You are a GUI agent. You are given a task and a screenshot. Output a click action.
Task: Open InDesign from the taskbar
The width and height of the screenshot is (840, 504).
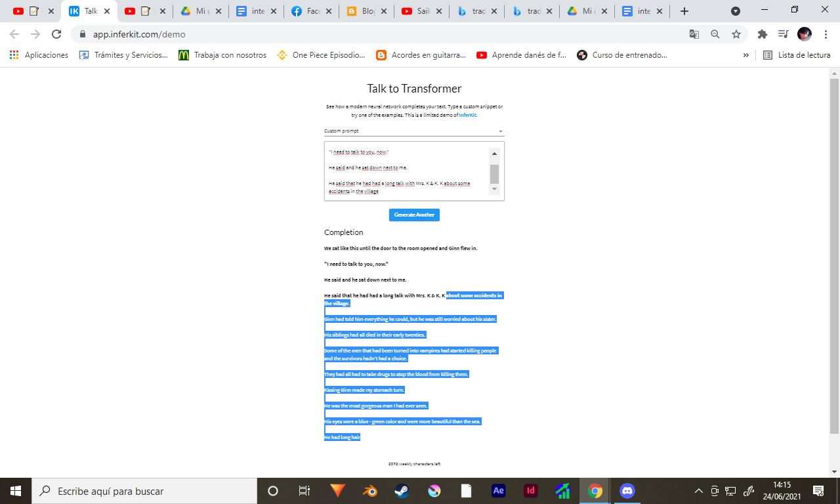coord(530,491)
